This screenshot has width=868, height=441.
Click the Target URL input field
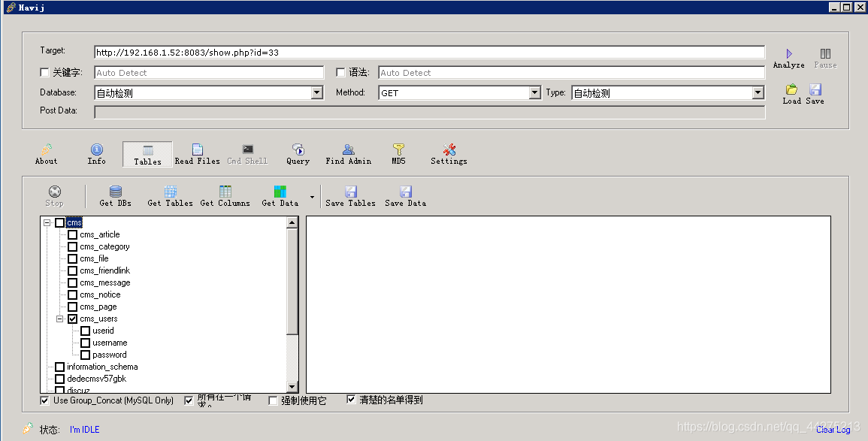430,53
